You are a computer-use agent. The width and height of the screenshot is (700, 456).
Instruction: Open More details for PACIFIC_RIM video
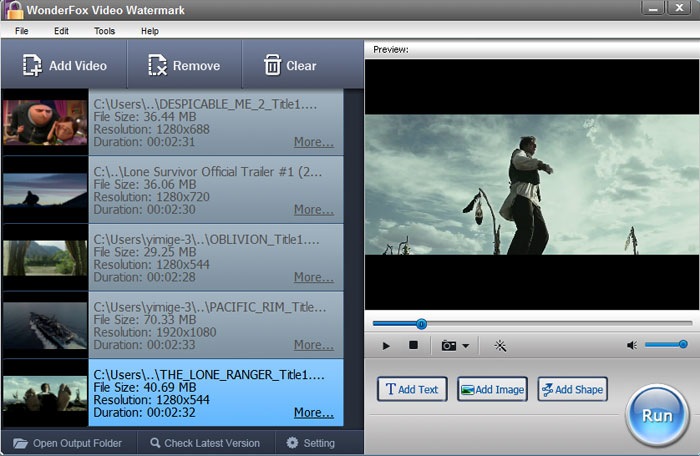[313, 345]
